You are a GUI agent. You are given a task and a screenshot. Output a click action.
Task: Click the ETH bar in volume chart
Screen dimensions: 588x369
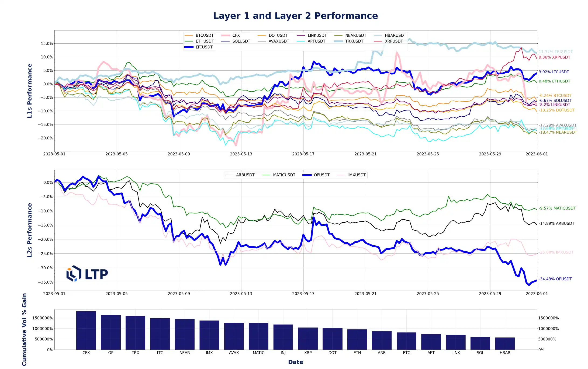(x=357, y=339)
